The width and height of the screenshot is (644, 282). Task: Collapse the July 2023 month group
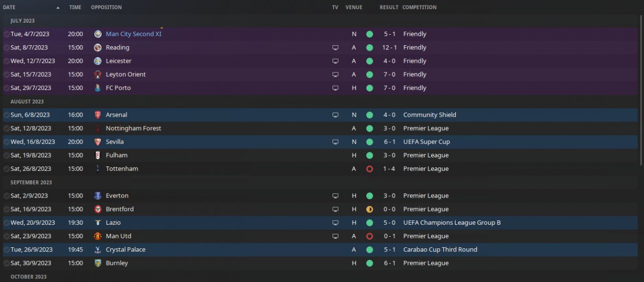[22, 21]
